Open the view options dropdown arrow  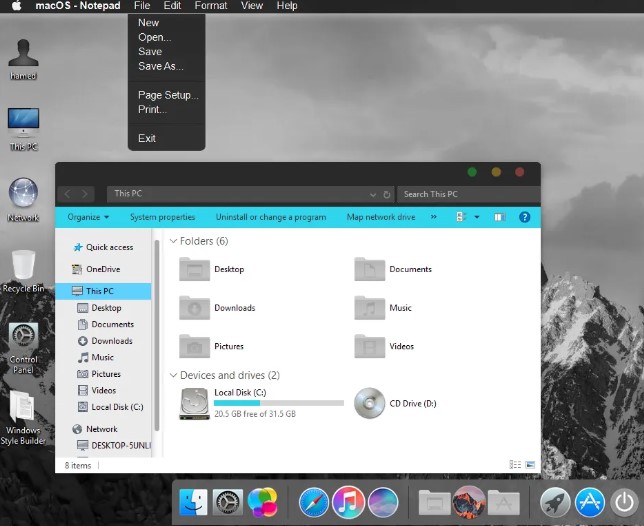coord(477,217)
